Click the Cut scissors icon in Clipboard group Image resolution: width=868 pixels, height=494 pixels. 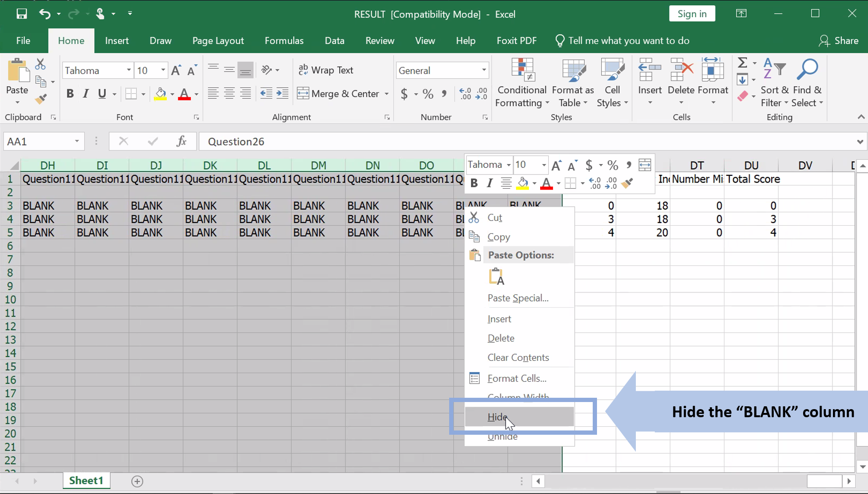coord(40,64)
